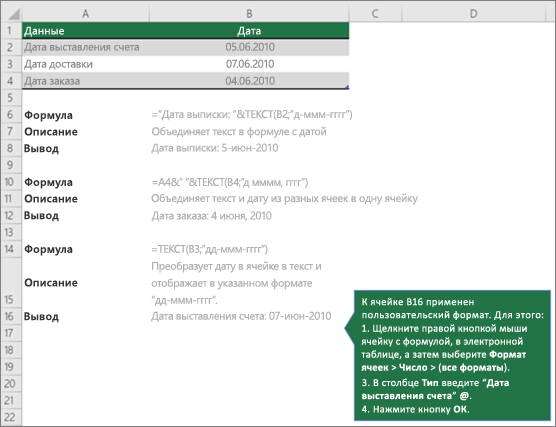Select row 5 header

coord(11,98)
